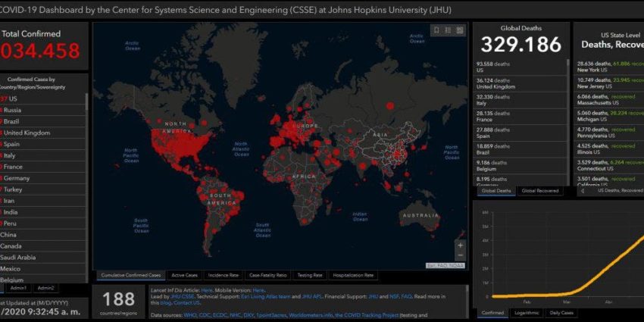The width and height of the screenshot is (644, 322).
Task: Open the Case-Fatality Ratio tab
Action: [x=267, y=275]
